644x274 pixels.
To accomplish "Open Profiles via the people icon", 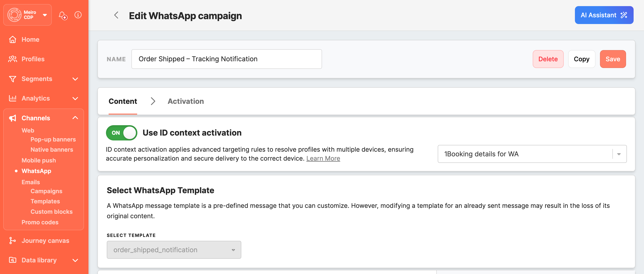I will [x=12, y=59].
